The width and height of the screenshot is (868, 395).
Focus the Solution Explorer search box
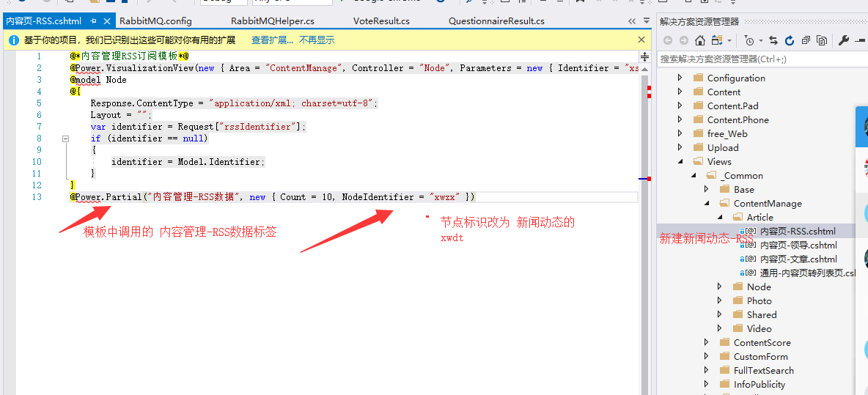tap(762, 59)
